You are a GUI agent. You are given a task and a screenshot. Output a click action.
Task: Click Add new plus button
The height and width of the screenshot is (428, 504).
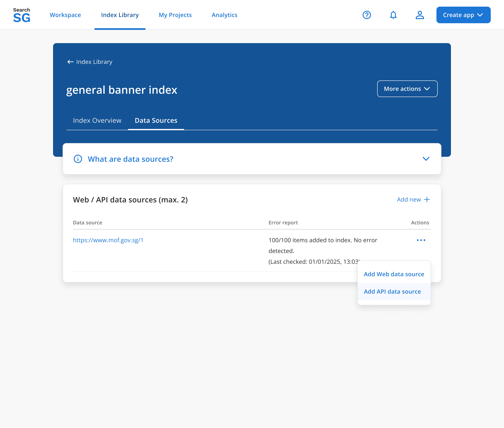(413, 199)
